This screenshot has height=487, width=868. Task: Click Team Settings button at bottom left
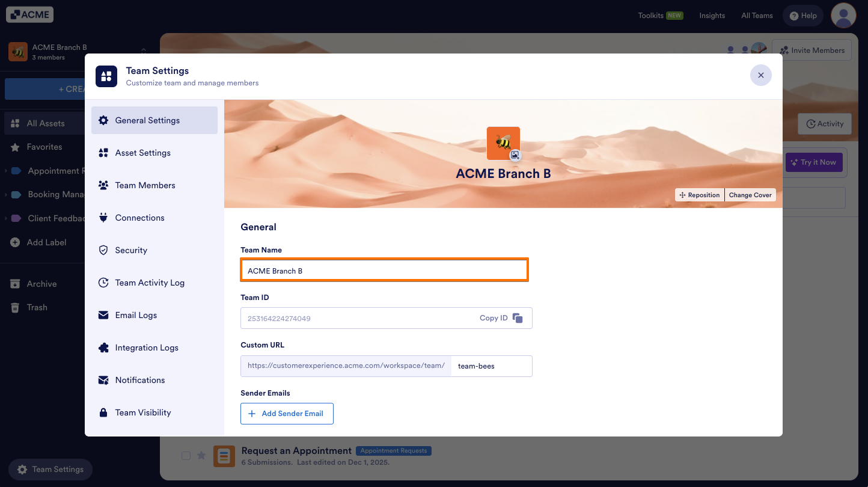coord(50,470)
